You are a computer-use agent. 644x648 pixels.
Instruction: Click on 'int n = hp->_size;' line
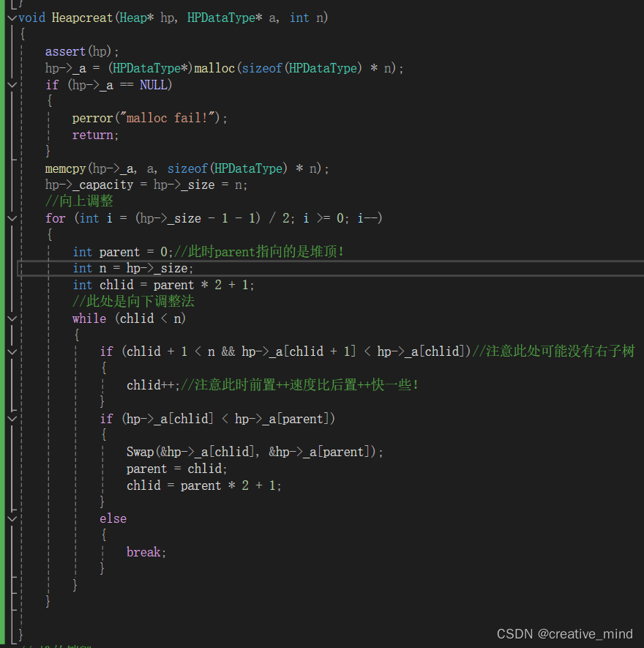coord(132,268)
